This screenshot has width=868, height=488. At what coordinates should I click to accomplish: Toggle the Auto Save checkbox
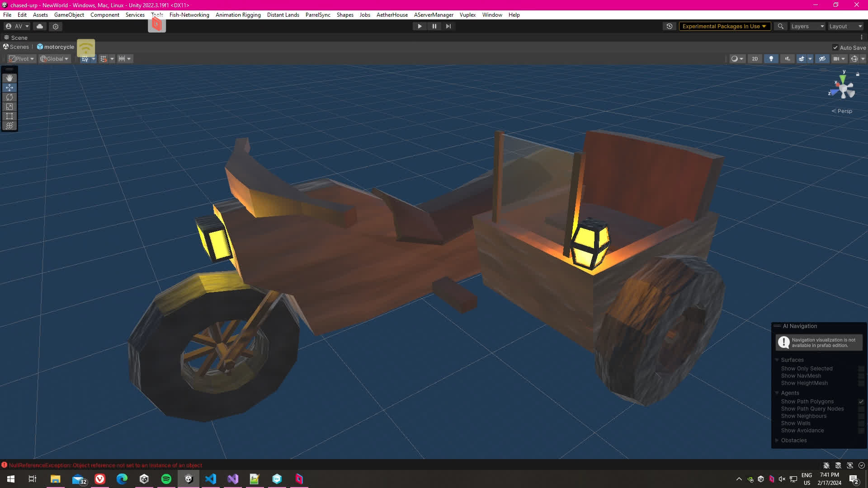(x=835, y=47)
